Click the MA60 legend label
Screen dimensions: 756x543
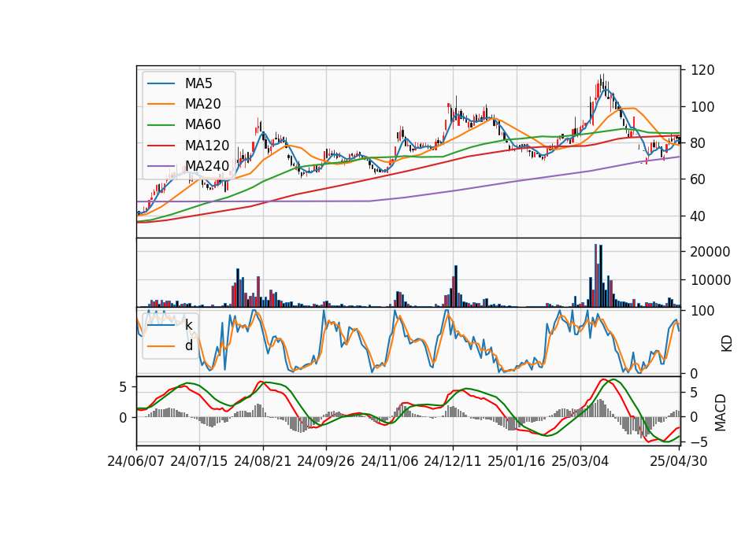click(202, 125)
